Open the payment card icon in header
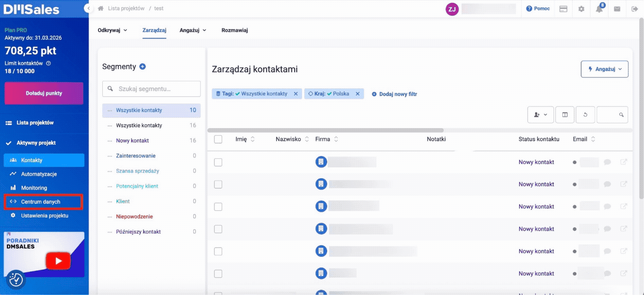The width and height of the screenshot is (644, 295). [x=563, y=9]
